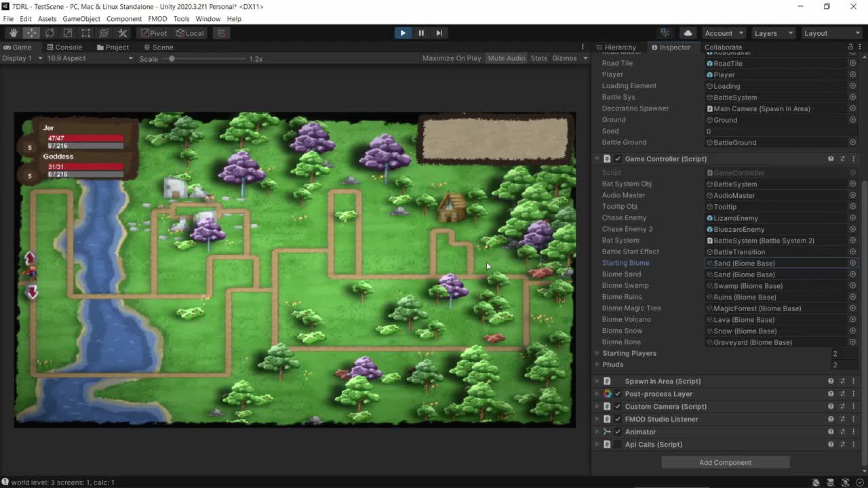Switch to the Scene tab
The height and width of the screenshot is (488, 868).
point(157,47)
